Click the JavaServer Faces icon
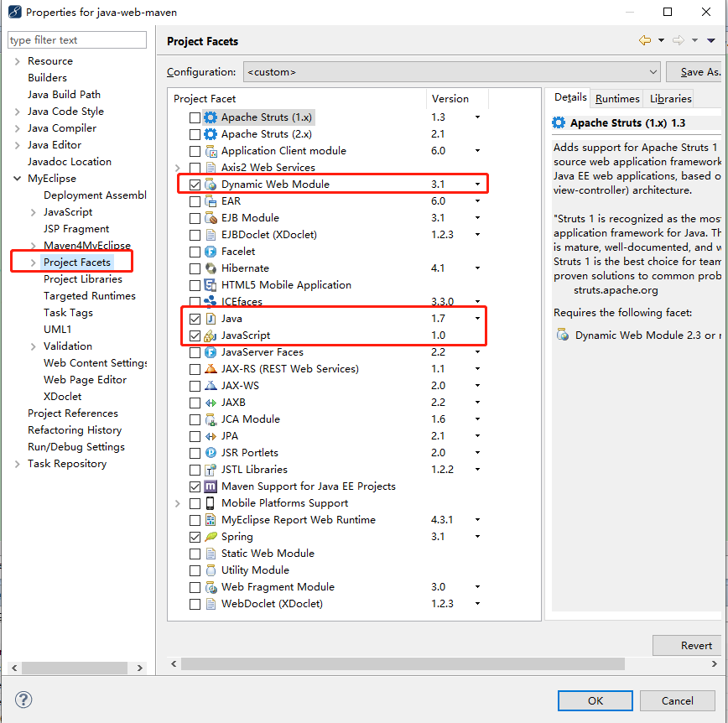The height and width of the screenshot is (723, 728). pos(211,352)
